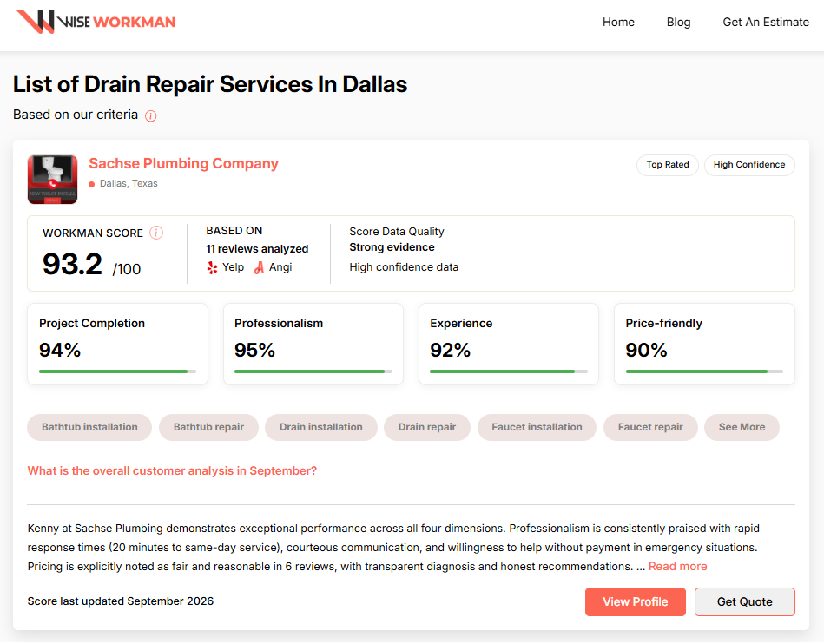This screenshot has height=644, width=824.
Task: Open Sachse Plumbing Company title link
Action: [x=183, y=163]
